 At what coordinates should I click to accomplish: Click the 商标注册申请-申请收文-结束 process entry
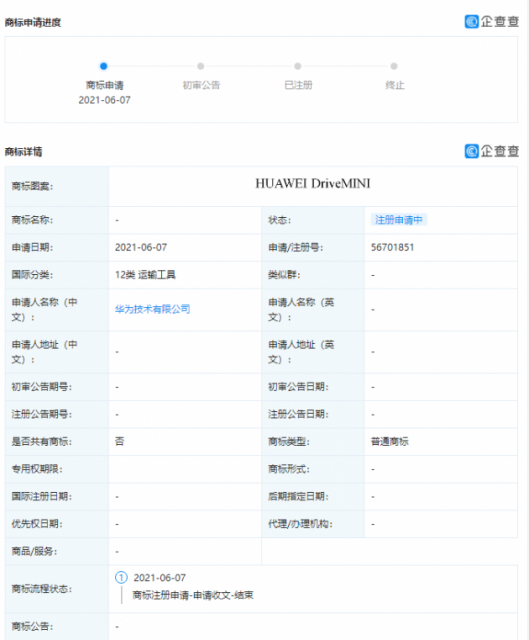pos(193,595)
